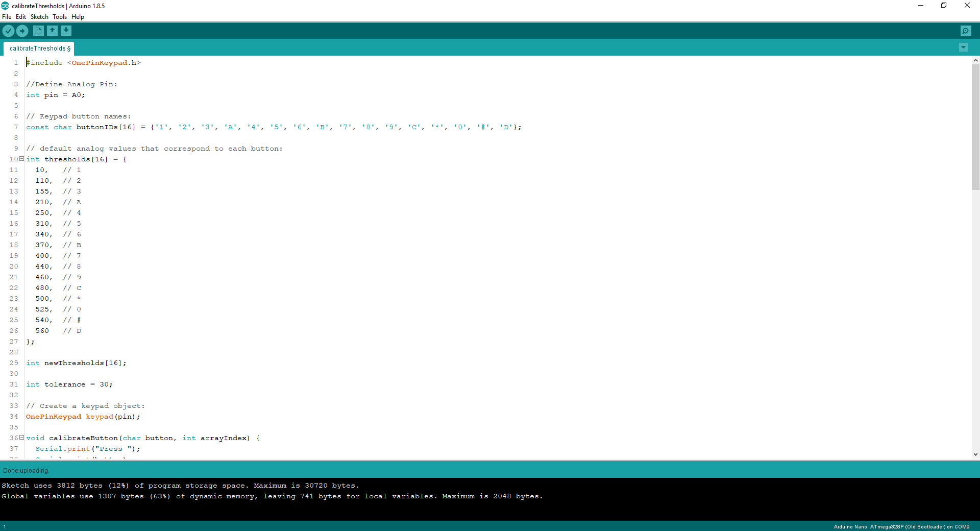Click the '#include <OnePinKeypad.h>' line
The width and height of the screenshot is (980, 531).
click(x=84, y=63)
